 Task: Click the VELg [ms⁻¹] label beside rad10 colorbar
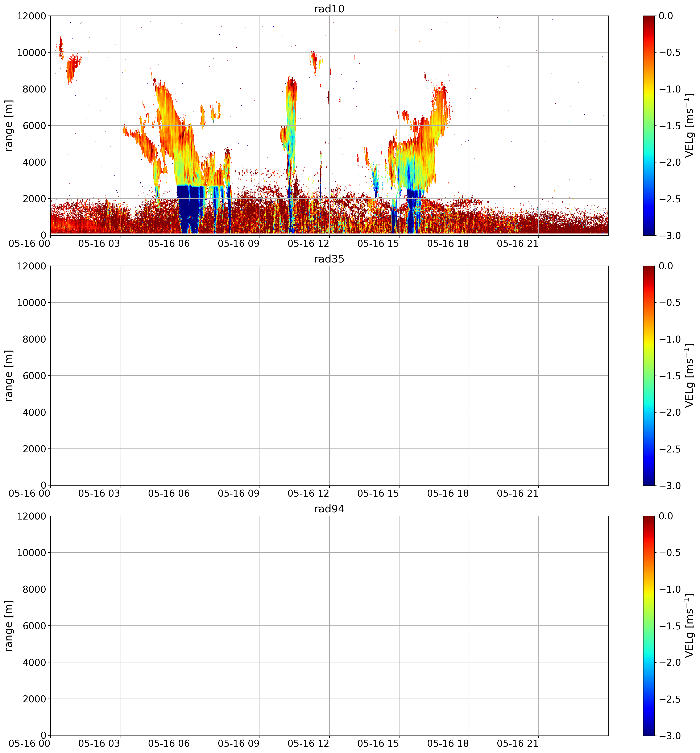689,125
